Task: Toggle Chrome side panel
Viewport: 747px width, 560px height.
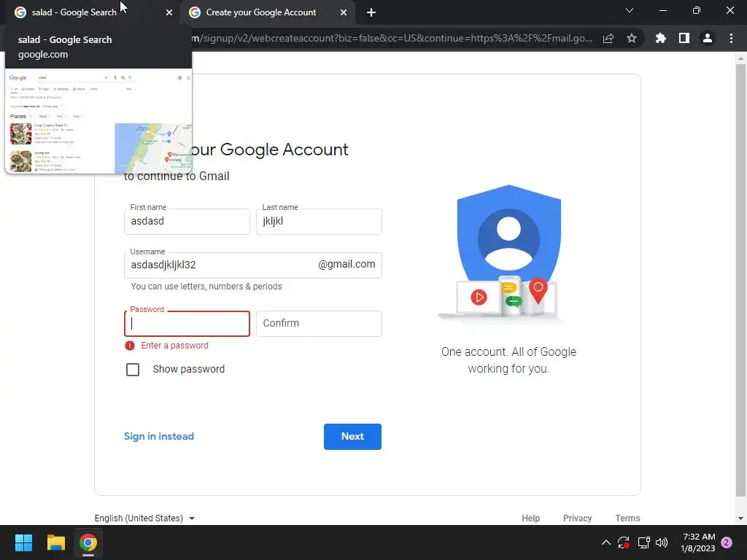Action: [x=684, y=38]
